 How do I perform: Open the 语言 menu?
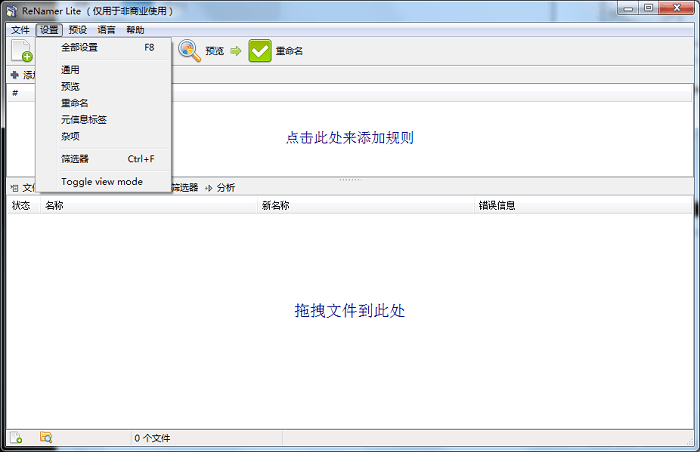coord(106,30)
